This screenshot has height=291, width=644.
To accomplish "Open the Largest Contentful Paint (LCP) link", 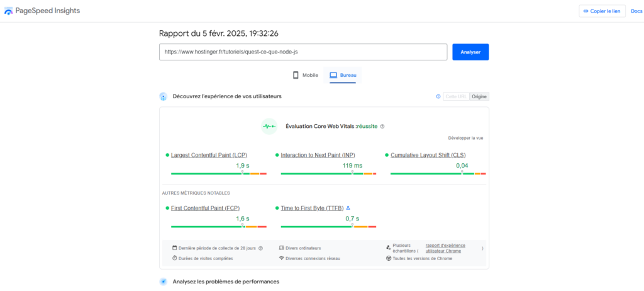I will tap(208, 155).
